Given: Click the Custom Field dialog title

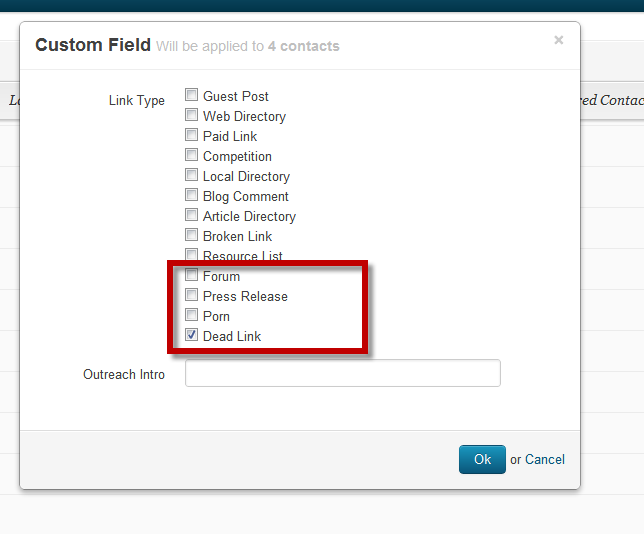Looking at the screenshot, I should 93,45.
